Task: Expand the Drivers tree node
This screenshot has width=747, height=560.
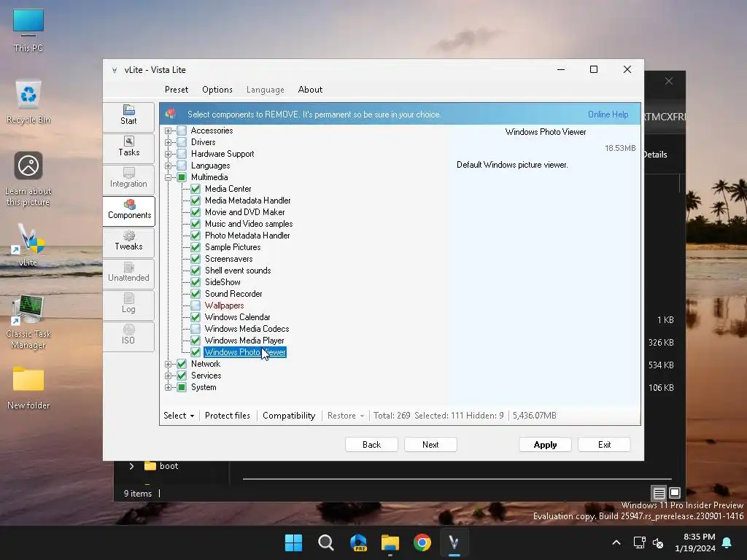Action: pyautogui.click(x=169, y=142)
